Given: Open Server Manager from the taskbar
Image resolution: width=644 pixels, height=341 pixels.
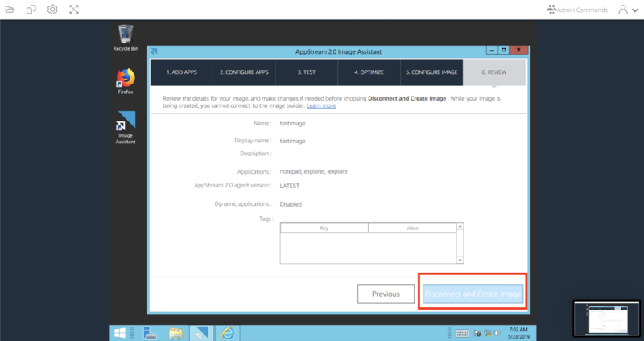Looking at the screenshot, I should [150, 333].
